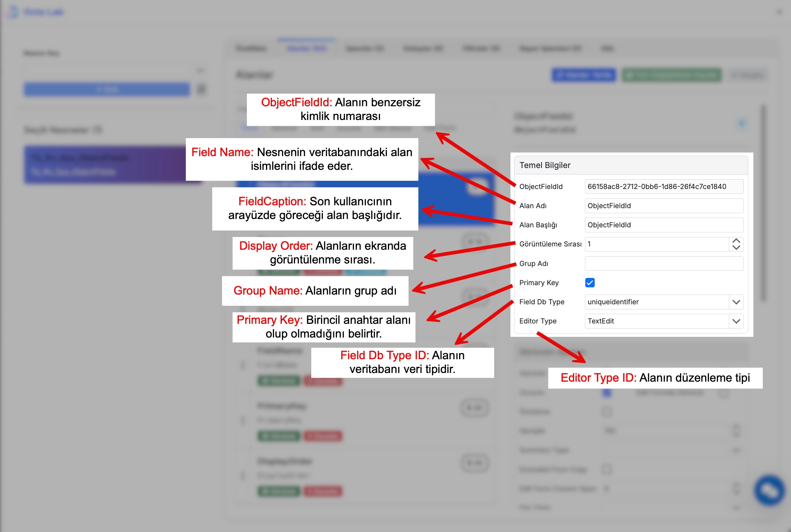
Task: Expand the Field Db Type dropdown
Action: (x=736, y=302)
